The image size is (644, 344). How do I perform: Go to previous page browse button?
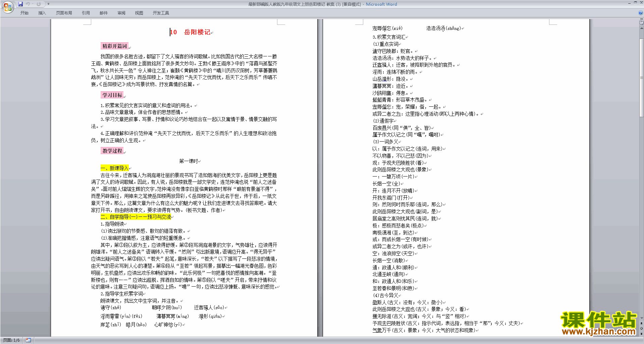642,323
